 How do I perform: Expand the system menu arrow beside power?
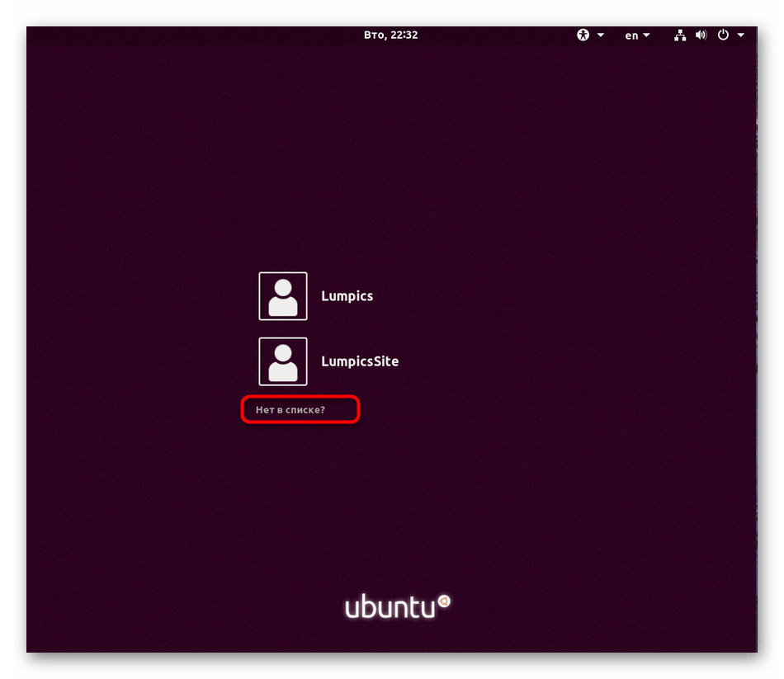740,35
